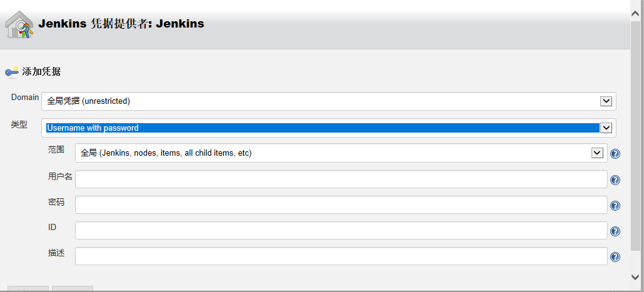
Task: Show help for the 用户名 field
Action: 615,180
